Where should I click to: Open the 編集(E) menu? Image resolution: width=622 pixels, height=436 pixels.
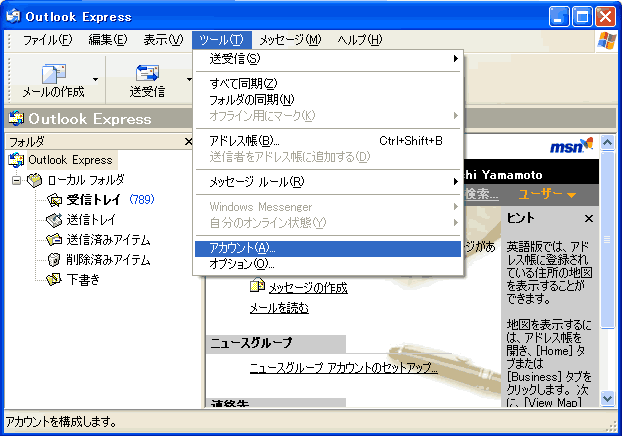108,40
